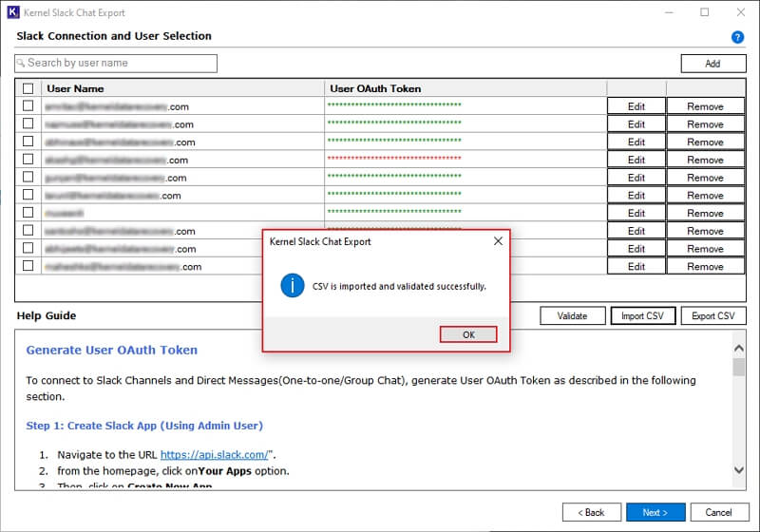Click Step 1: Create Slack App heading
This screenshot has width=760, height=532.
(144, 426)
